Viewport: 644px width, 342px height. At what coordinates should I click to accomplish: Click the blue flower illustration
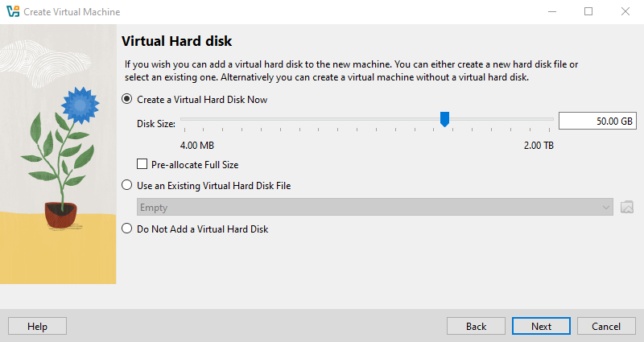[77, 105]
